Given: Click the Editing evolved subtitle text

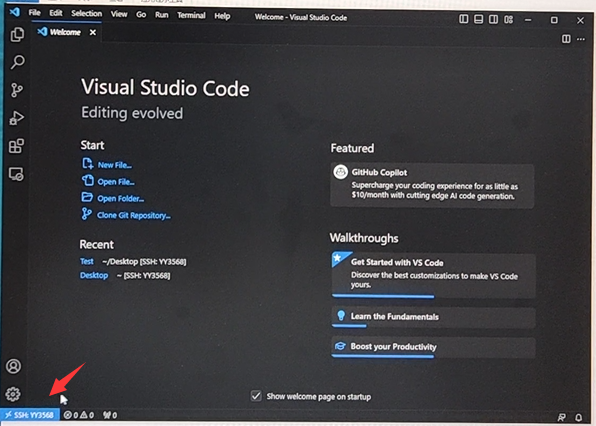Looking at the screenshot, I should (132, 113).
